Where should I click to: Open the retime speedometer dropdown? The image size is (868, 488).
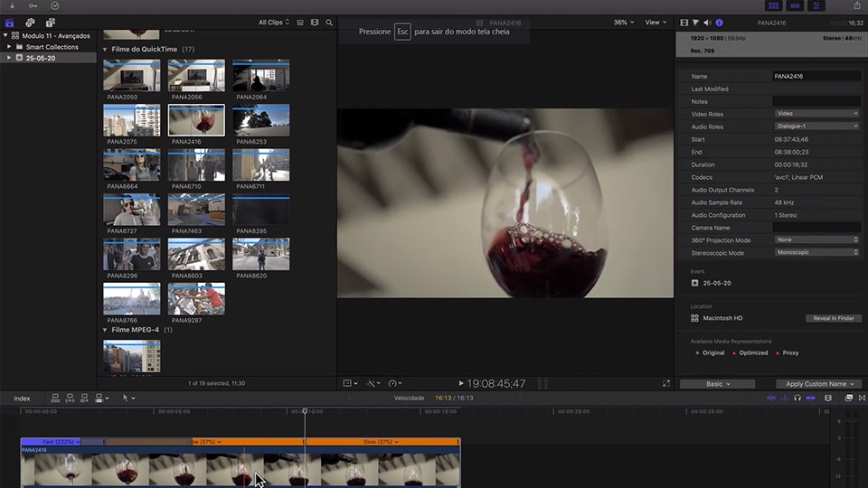click(x=395, y=383)
